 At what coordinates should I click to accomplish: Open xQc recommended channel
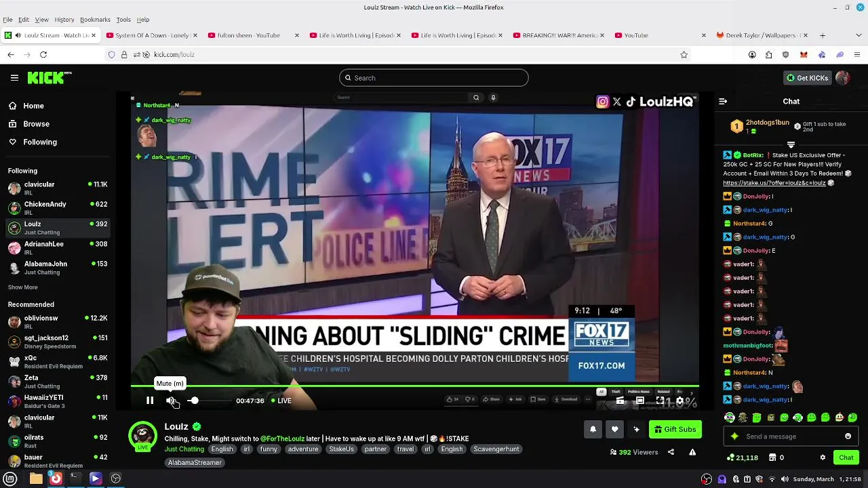(x=58, y=361)
